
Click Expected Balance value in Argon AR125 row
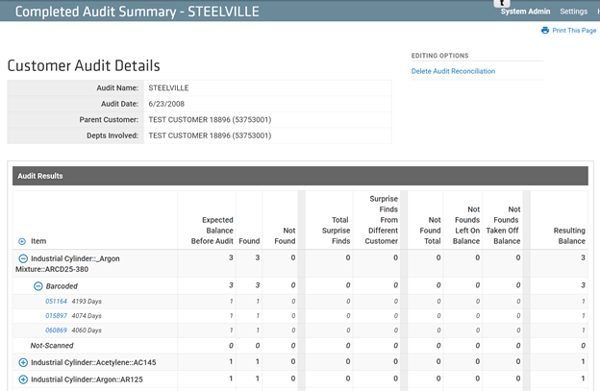231,379
